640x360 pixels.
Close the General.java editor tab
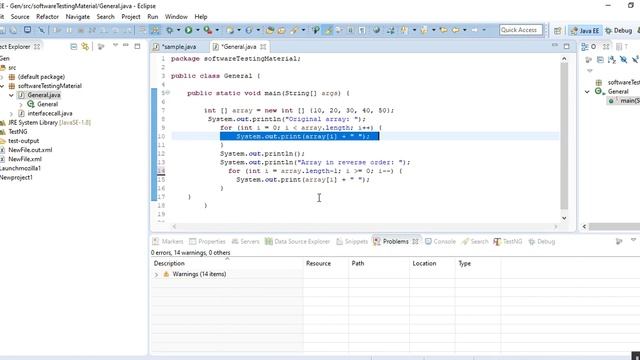tap(263, 47)
